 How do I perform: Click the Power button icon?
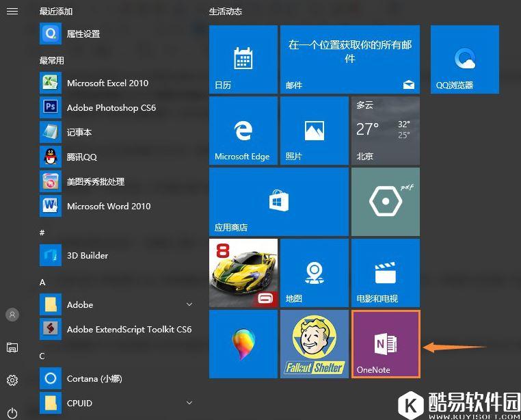12,412
